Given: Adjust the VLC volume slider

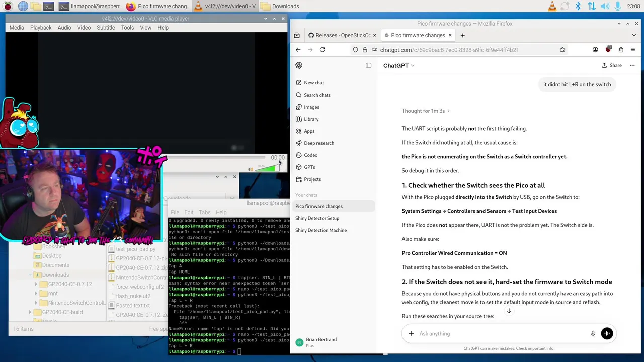Looking at the screenshot, I should (x=267, y=168).
